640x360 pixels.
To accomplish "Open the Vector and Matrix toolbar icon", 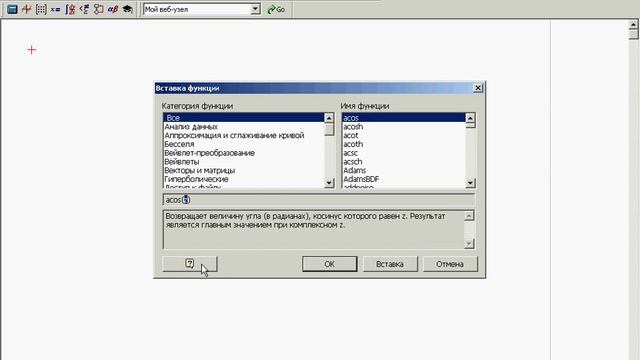I will (x=41, y=9).
